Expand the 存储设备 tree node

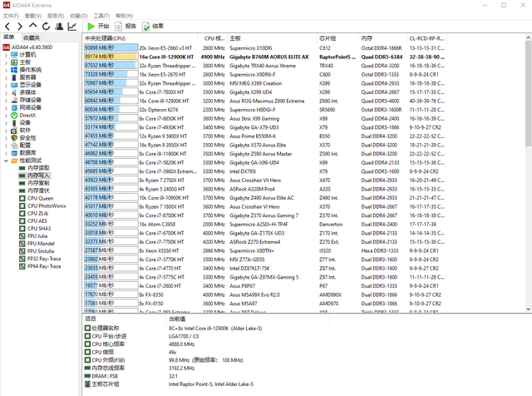click(x=6, y=100)
